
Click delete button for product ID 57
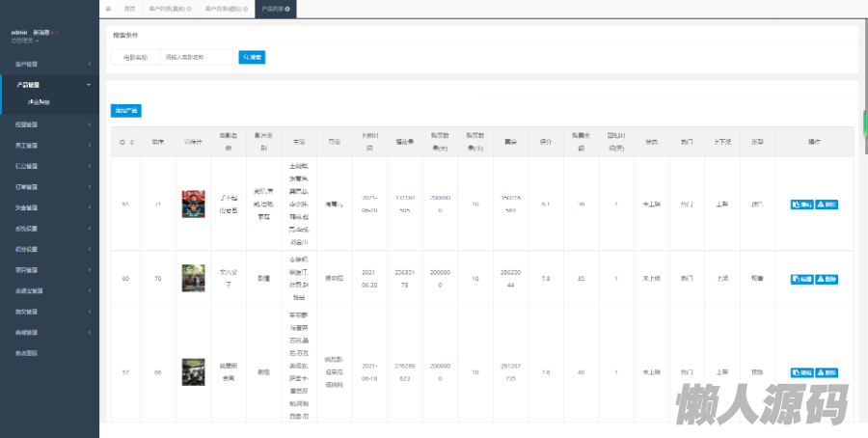click(826, 371)
